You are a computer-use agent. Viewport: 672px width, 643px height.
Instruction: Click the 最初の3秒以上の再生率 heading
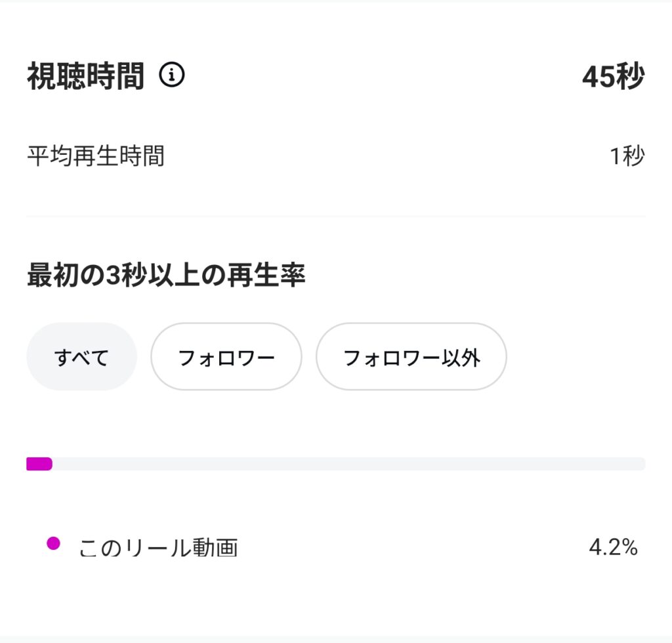pyautogui.click(x=166, y=276)
